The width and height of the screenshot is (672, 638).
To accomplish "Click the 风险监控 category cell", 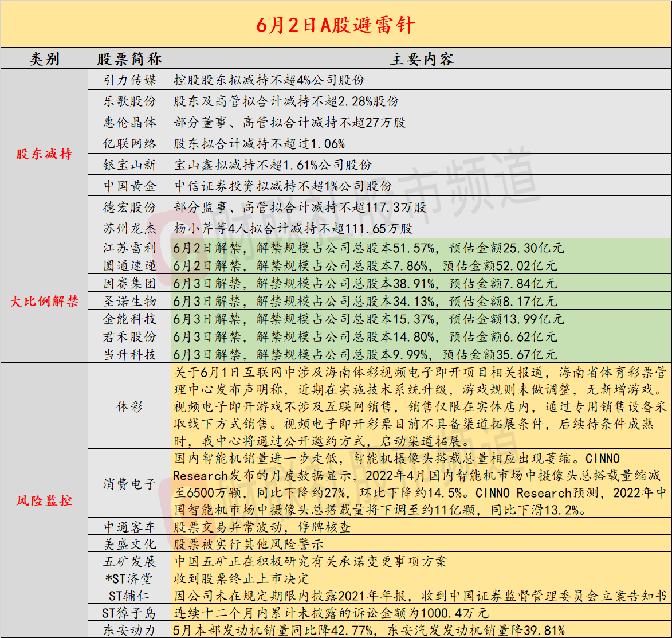I will (44, 500).
